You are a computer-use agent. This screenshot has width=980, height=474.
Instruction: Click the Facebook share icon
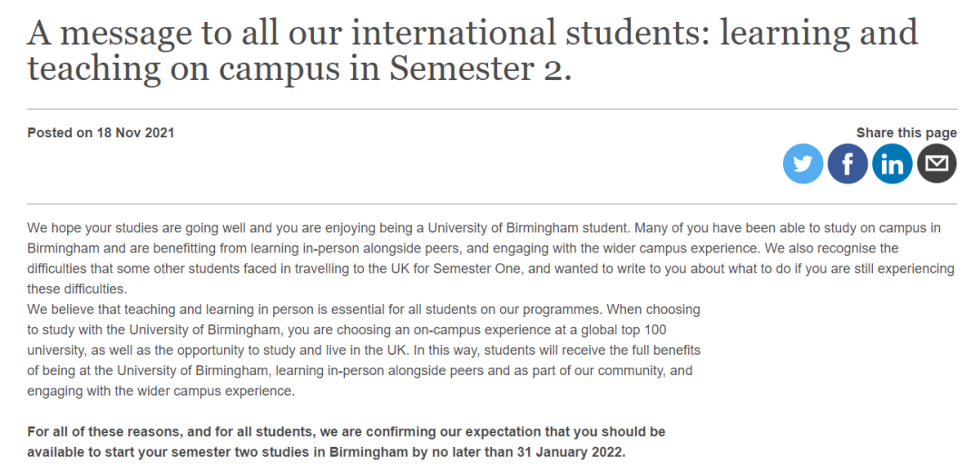848,164
